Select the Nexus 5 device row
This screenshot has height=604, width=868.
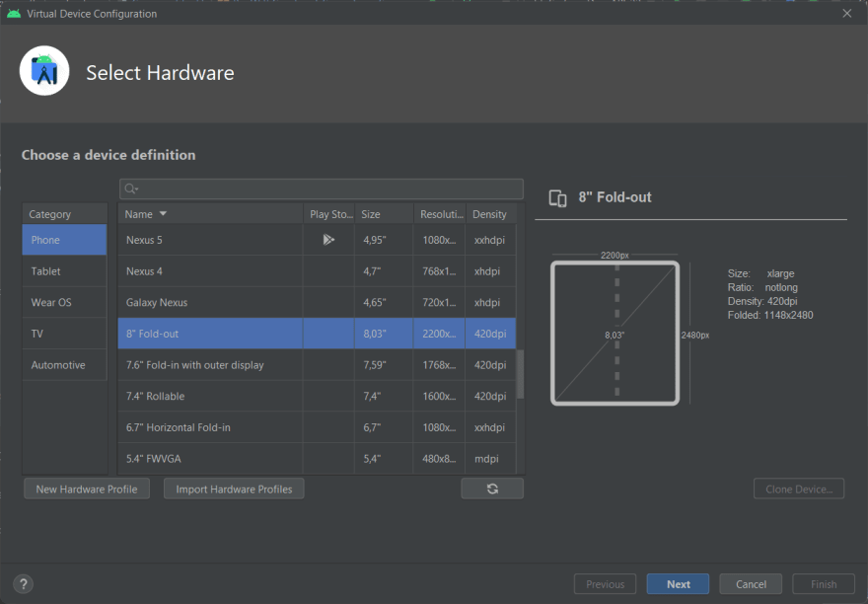click(317, 240)
